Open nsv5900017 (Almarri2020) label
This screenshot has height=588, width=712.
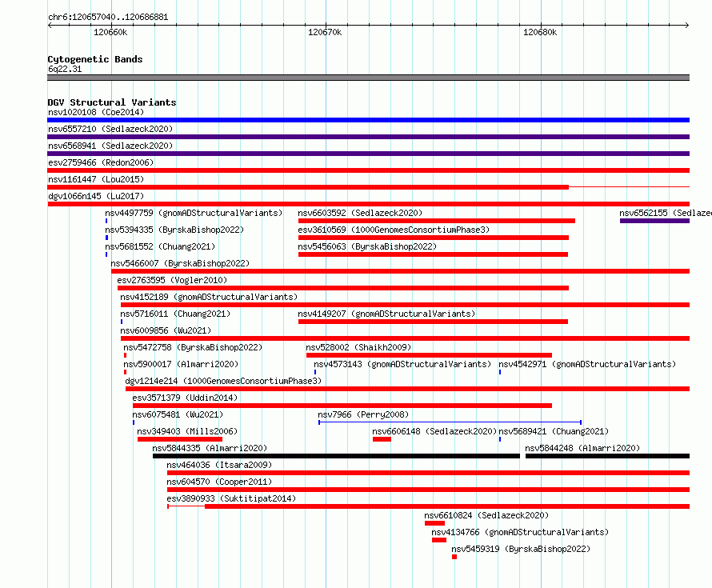click(x=181, y=364)
